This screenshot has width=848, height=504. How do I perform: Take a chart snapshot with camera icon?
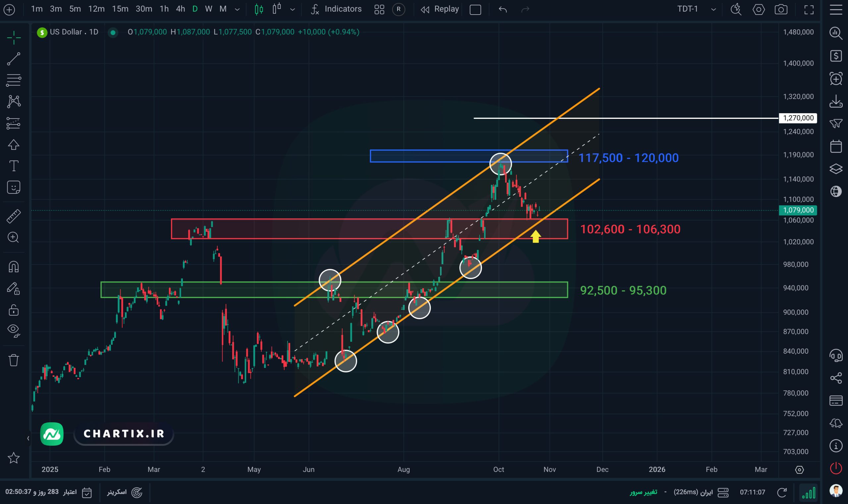click(781, 9)
